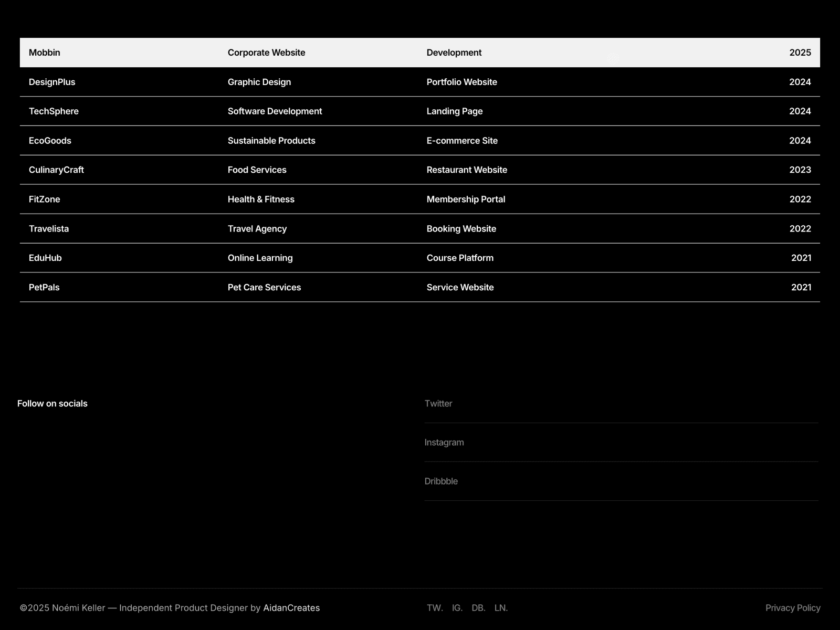This screenshot has width=840, height=630.
Task: Click the Online Learning cell
Action: click(x=260, y=258)
